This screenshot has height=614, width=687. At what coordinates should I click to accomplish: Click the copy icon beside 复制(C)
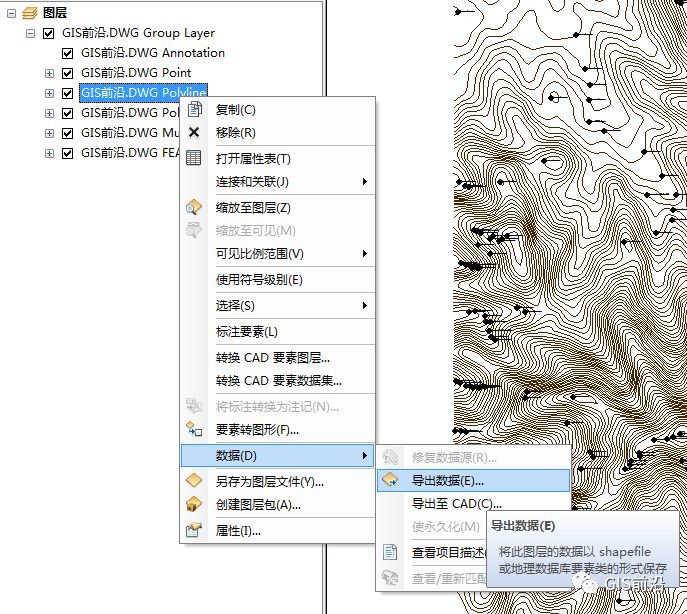click(x=195, y=109)
